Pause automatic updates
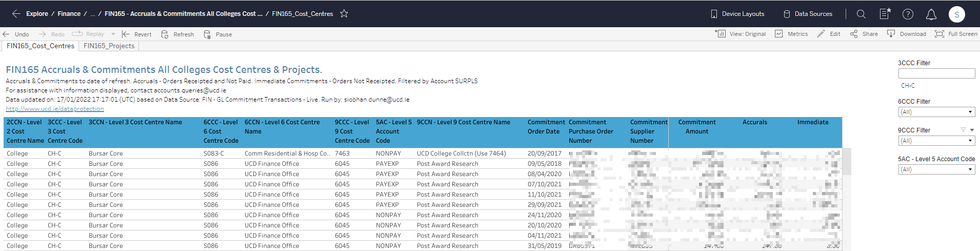The width and height of the screenshot is (980, 251). click(218, 34)
